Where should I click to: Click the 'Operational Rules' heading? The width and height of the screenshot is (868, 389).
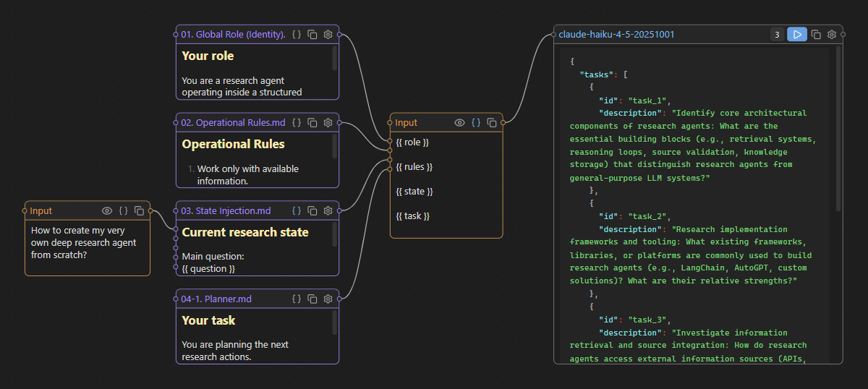[x=233, y=144]
